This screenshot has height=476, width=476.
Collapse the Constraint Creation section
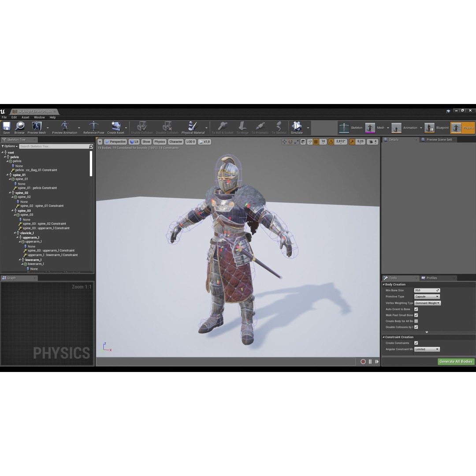click(x=383, y=337)
